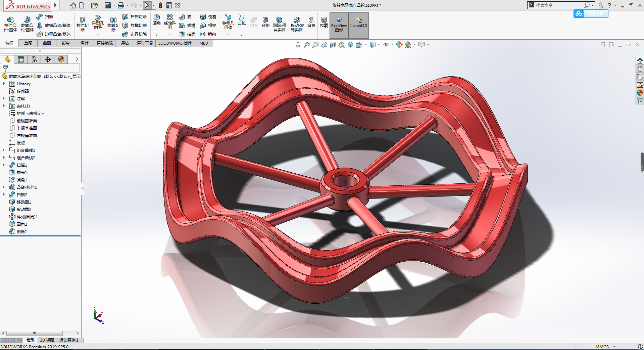The image size is (644, 350).
Task: Open the 3D 视图 bottom tab
Action: click(47, 340)
